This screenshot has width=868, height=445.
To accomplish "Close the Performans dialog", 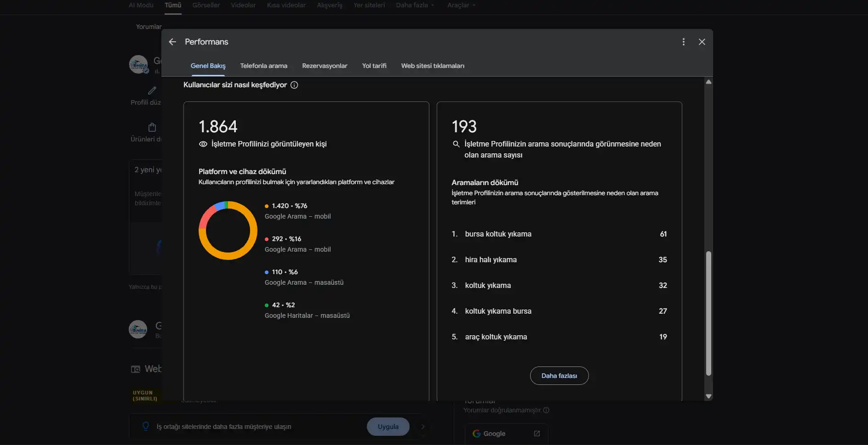I will click(x=702, y=42).
